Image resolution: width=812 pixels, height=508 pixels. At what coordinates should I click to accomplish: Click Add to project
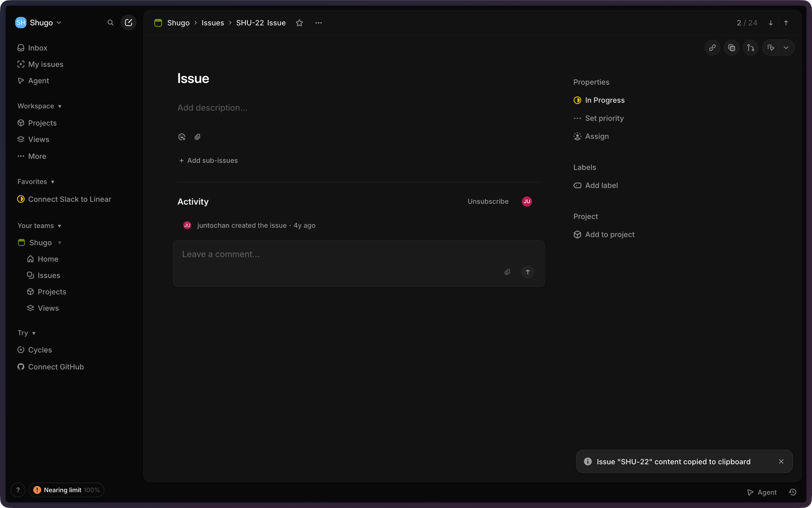pyautogui.click(x=604, y=235)
